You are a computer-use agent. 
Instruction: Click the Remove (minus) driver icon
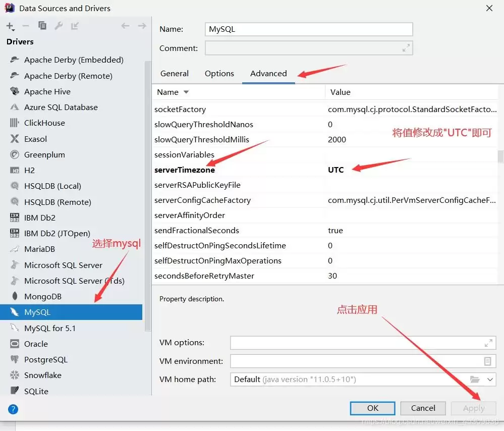[x=26, y=26]
